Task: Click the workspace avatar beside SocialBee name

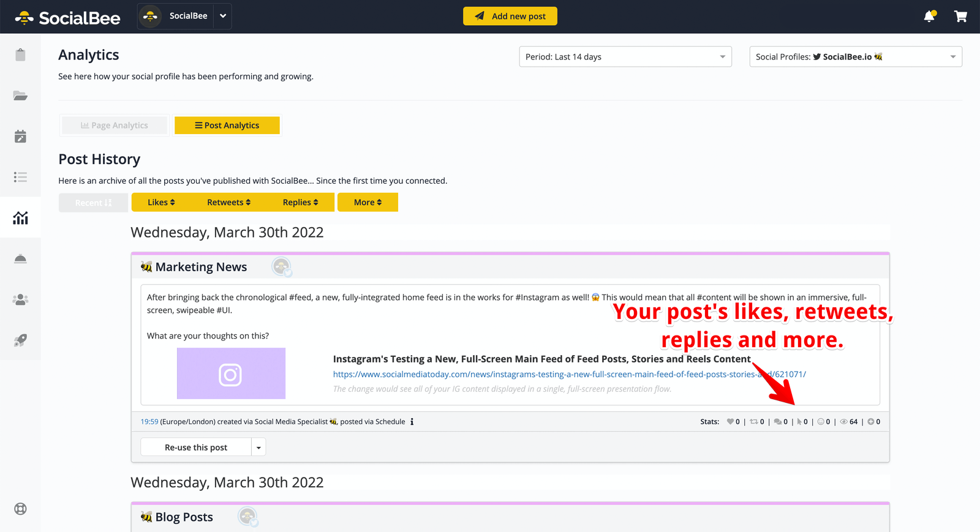Action: 150,16
